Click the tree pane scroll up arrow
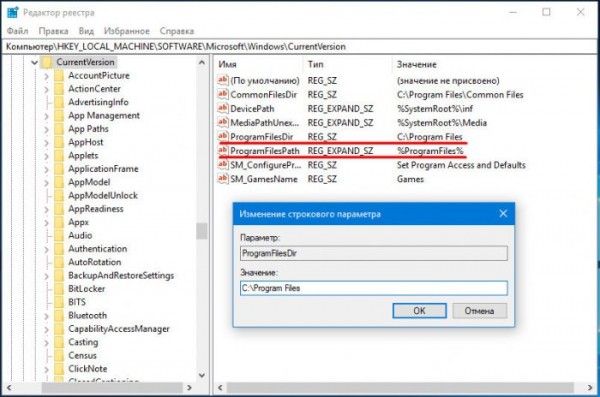Image resolution: width=600 pixels, height=397 pixels. click(x=202, y=62)
